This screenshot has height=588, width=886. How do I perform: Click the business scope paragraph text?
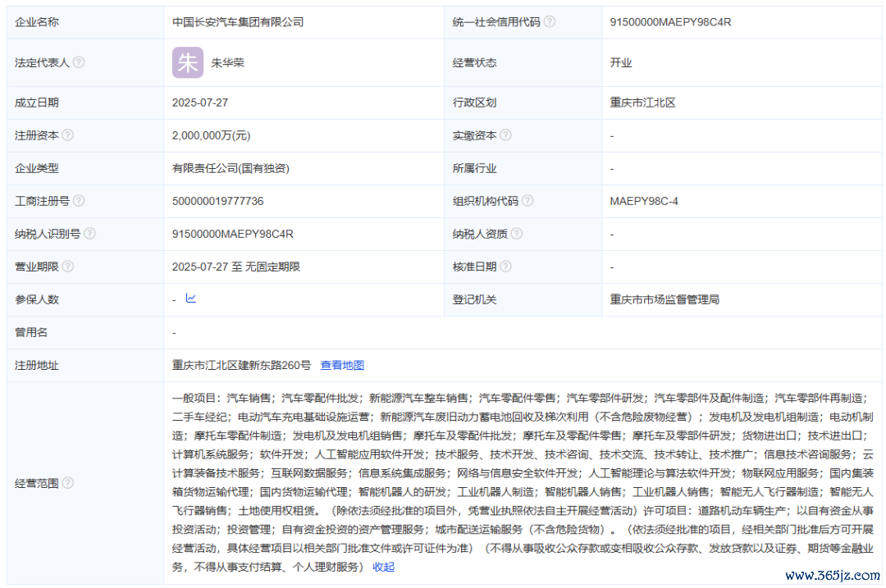523,482
